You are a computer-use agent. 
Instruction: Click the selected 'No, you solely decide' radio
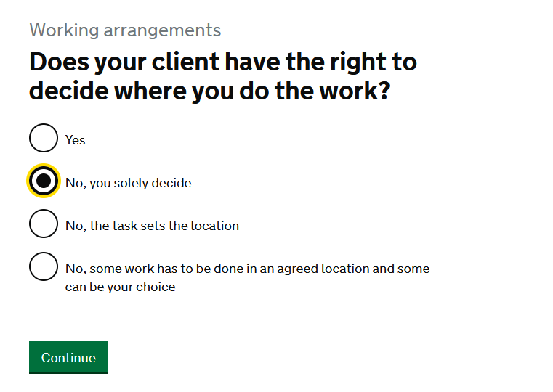(x=44, y=181)
